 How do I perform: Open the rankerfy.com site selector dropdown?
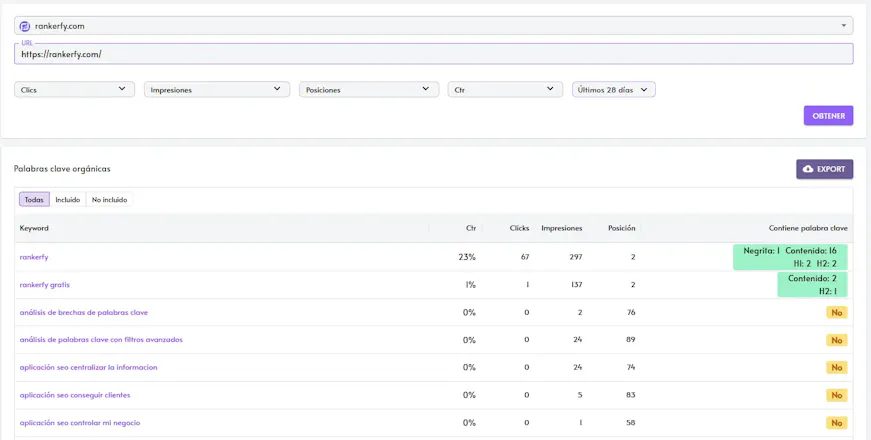point(433,26)
